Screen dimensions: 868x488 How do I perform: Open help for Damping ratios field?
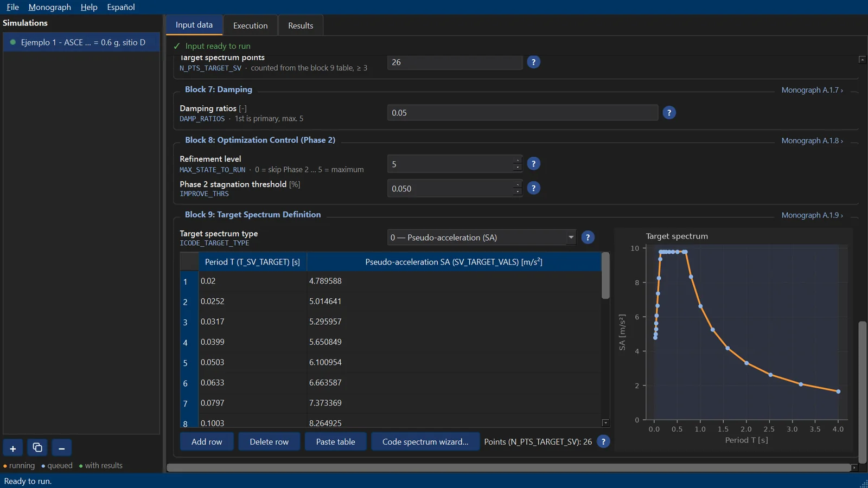tap(669, 113)
